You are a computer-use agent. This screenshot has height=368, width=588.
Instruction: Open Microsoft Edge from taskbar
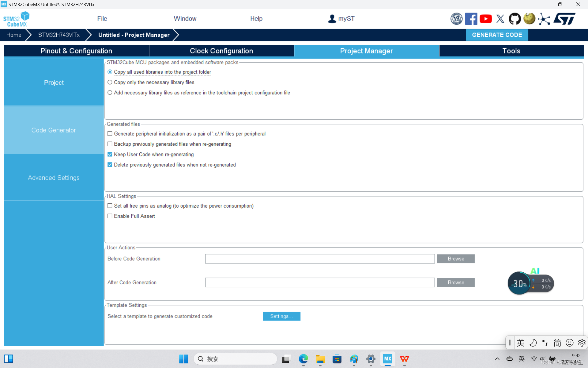[303, 359]
